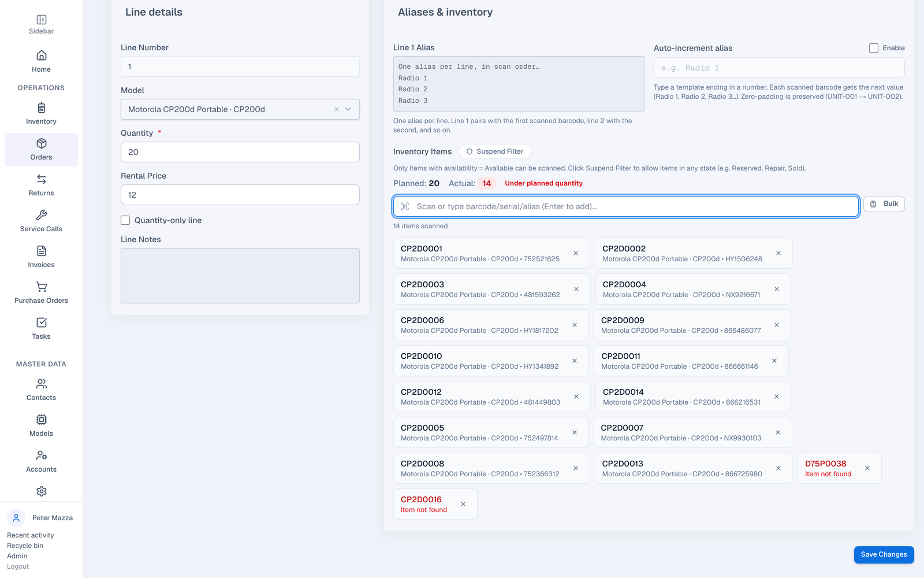Open Models master data
The width and height of the screenshot is (924, 578).
[41, 426]
